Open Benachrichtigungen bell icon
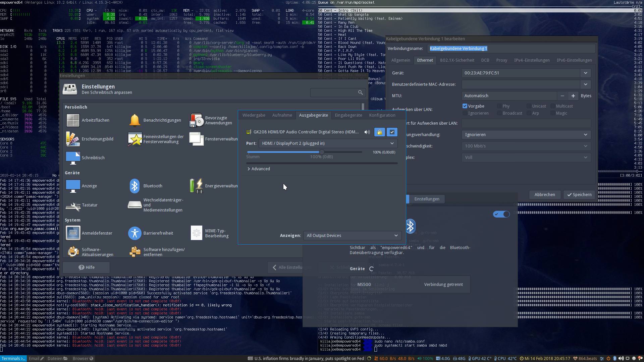This screenshot has width=644, height=362. 135,120
